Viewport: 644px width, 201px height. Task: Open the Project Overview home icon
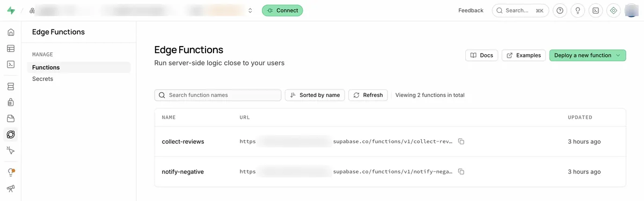click(x=11, y=32)
